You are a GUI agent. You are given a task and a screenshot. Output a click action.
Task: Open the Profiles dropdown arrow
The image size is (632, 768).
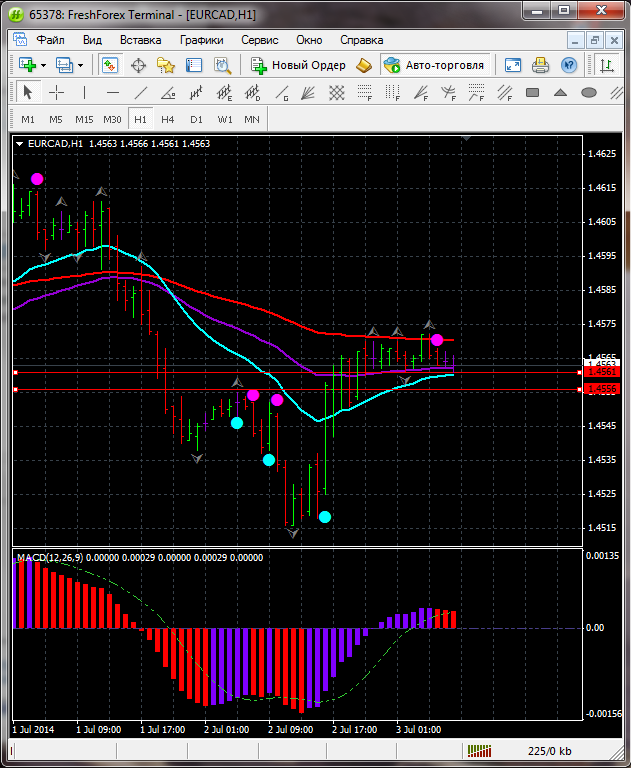pos(81,65)
